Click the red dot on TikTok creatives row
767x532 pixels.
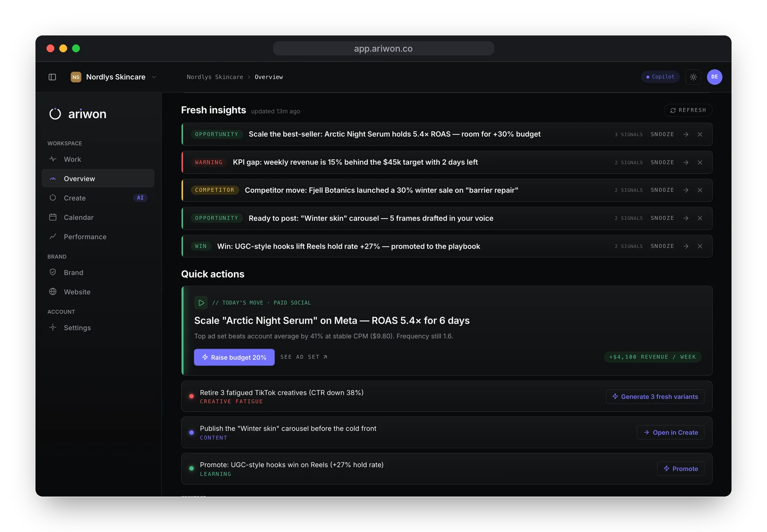point(192,397)
